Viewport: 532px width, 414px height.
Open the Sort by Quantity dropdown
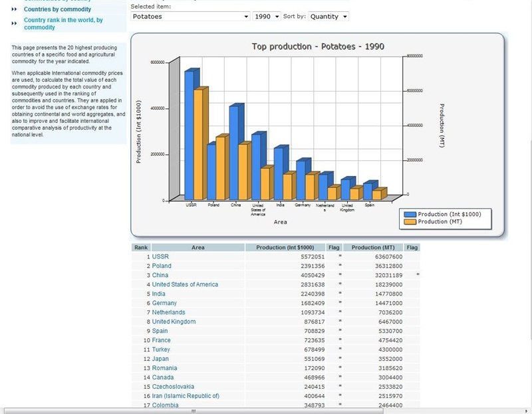329,16
